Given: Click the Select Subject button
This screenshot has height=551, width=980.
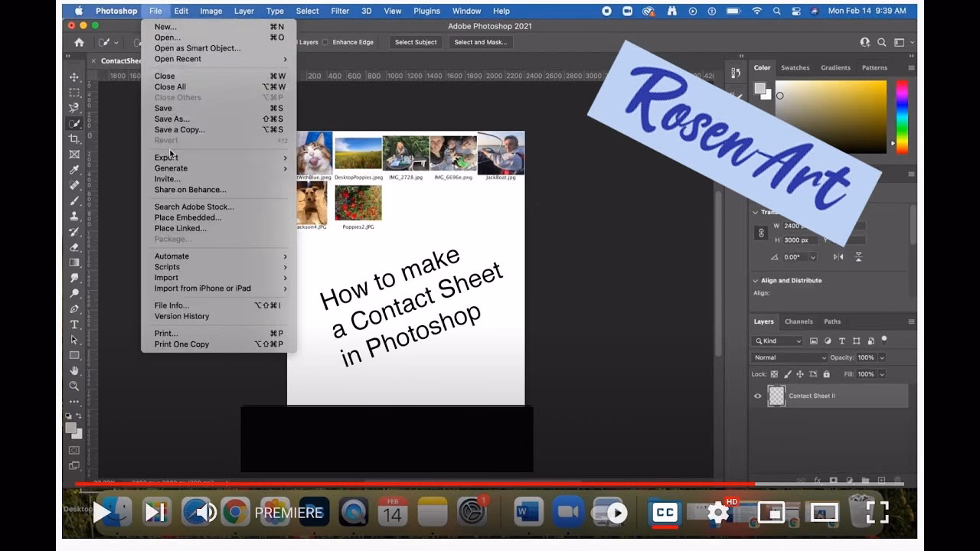Looking at the screenshot, I should (x=416, y=42).
